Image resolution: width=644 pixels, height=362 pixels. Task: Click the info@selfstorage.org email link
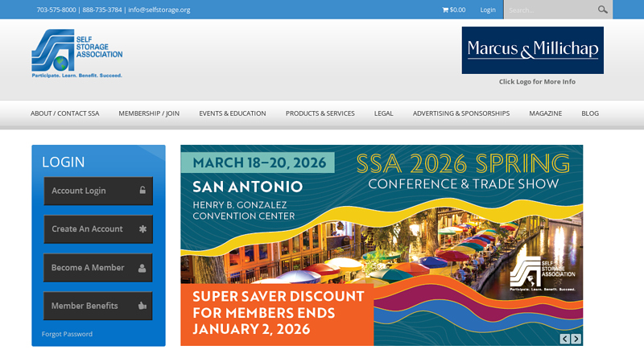159,10
